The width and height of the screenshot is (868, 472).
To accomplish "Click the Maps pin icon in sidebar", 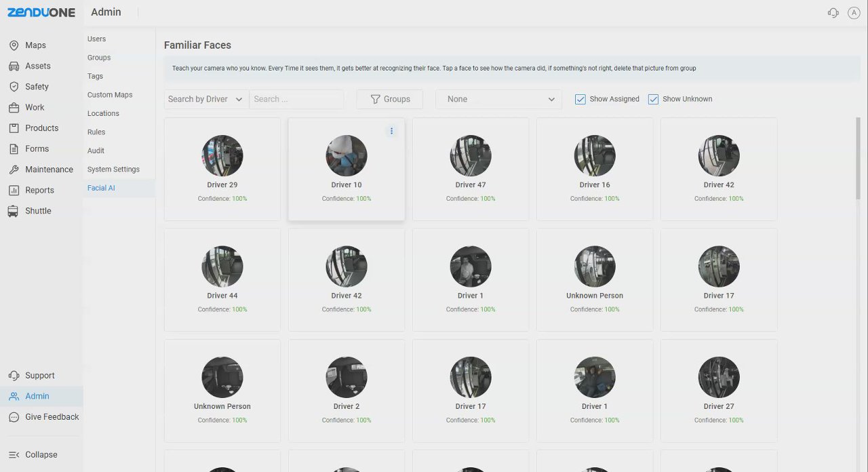I will [14, 45].
